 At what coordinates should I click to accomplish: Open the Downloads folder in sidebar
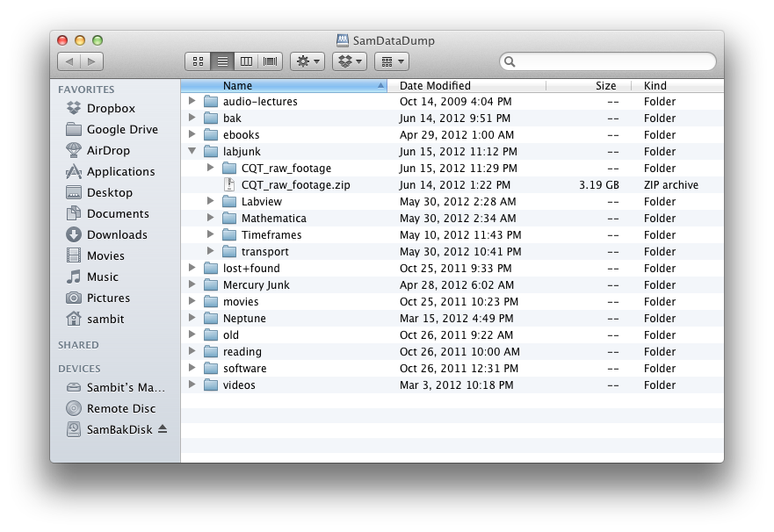click(x=106, y=234)
